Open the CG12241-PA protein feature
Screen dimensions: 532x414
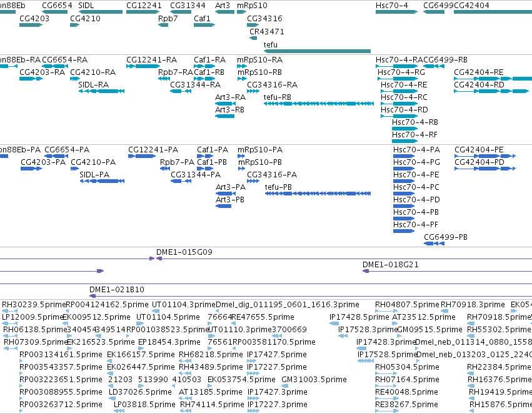coord(142,156)
